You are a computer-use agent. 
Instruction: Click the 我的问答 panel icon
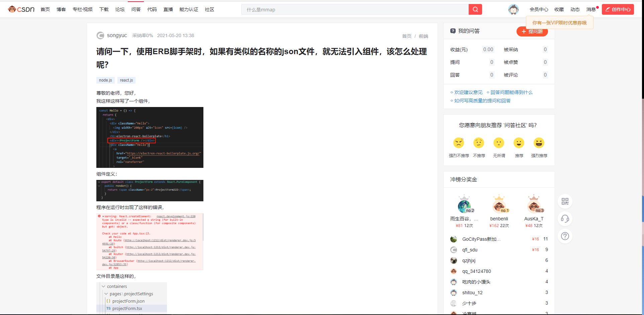[x=453, y=31]
